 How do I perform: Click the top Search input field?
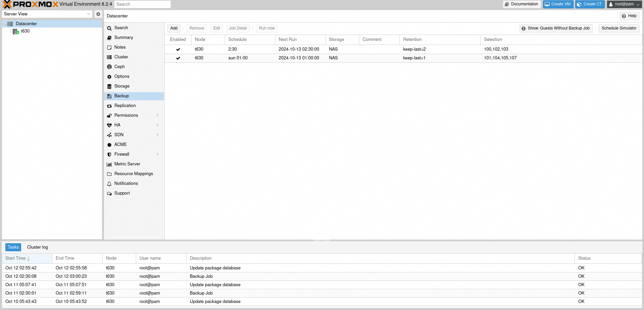(x=143, y=4)
